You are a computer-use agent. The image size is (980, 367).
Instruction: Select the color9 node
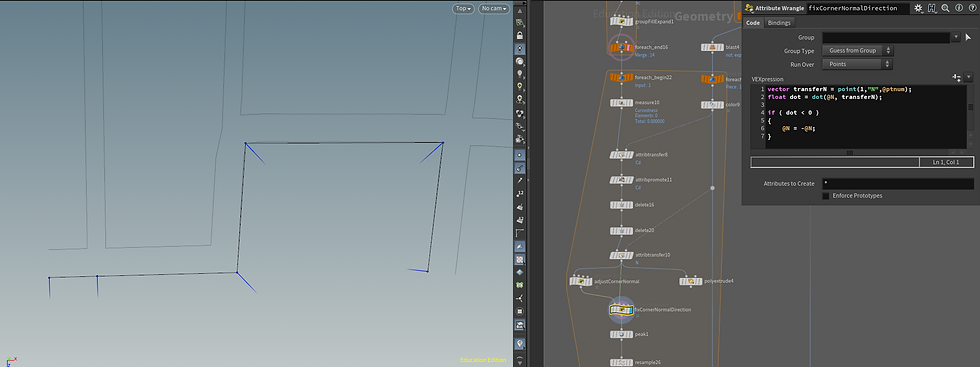(712, 104)
